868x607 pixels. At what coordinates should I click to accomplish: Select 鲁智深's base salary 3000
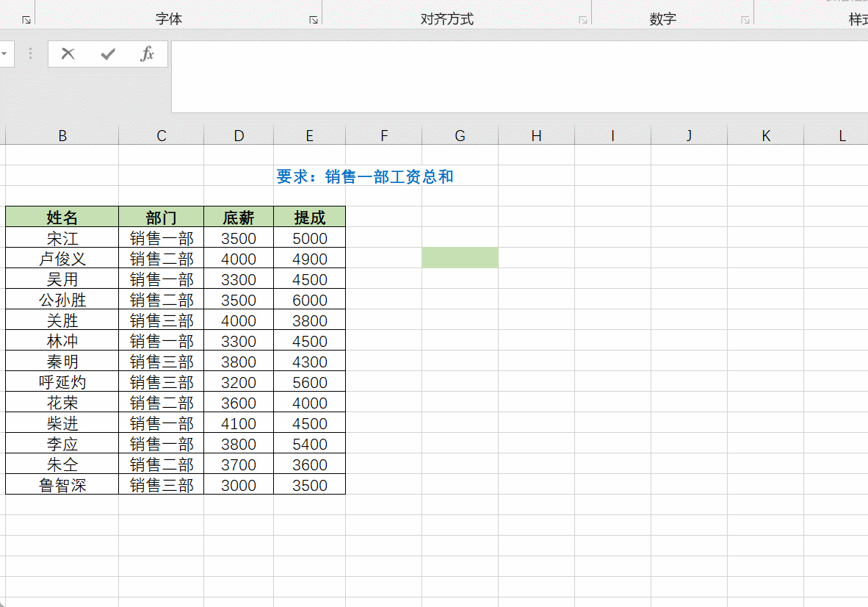239,484
